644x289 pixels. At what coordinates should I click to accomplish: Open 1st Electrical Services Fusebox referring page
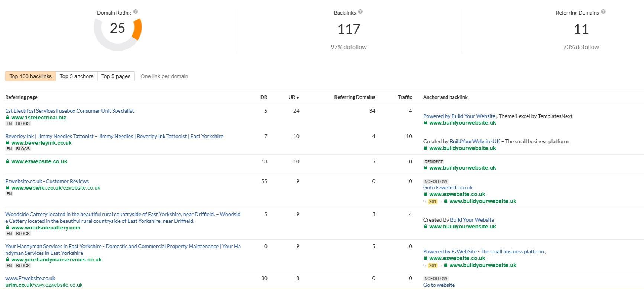tap(69, 111)
